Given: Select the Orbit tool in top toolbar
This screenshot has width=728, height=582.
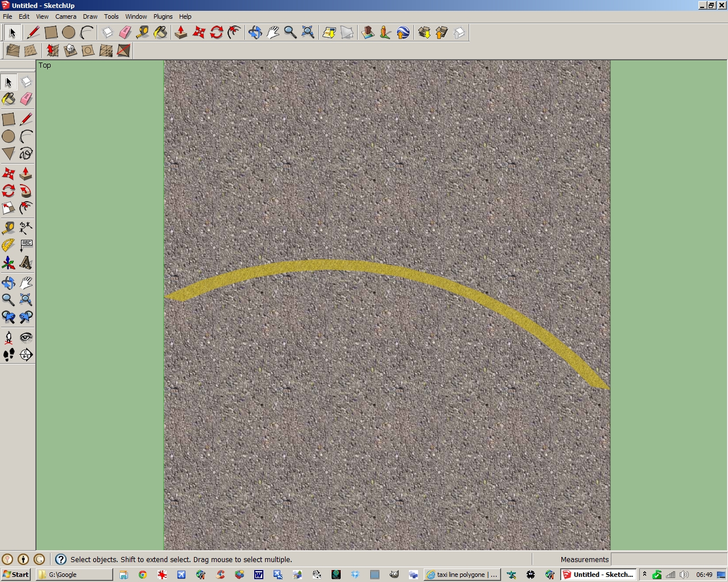Looking at the screenshot, I should click(x=255, y=32).
